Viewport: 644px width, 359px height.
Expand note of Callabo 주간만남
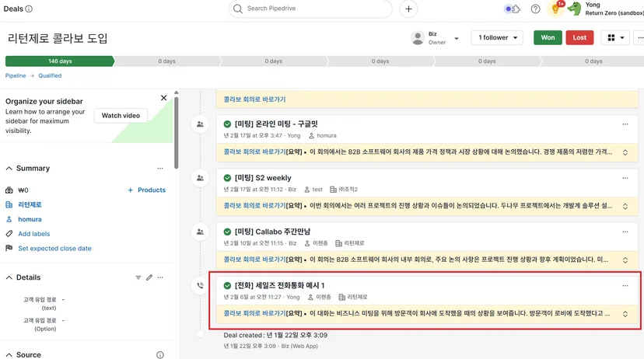click(625, 260)
